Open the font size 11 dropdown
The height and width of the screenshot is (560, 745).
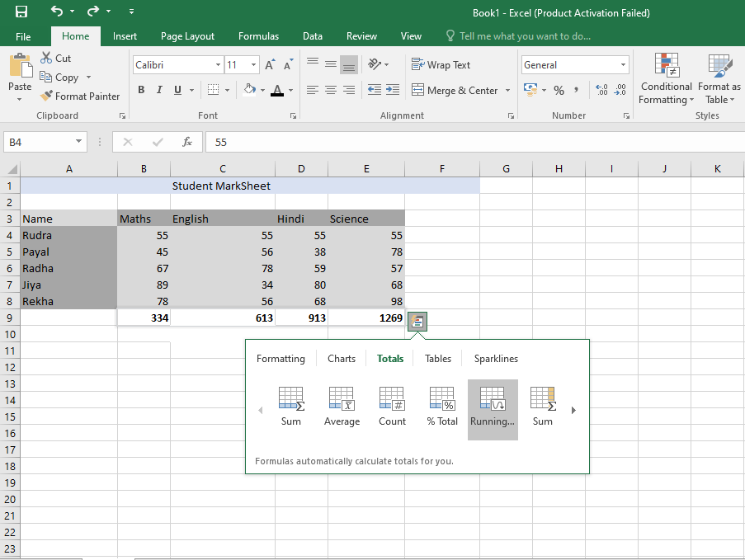253,64
